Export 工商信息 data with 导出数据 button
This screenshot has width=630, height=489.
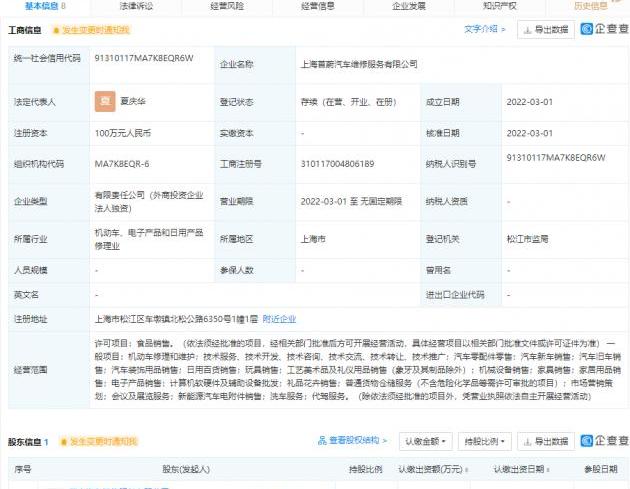[x=546, y=29]
